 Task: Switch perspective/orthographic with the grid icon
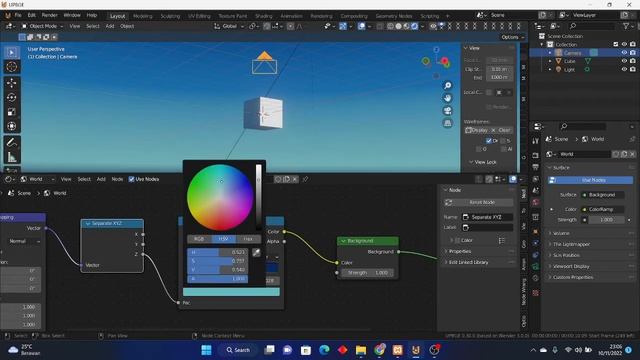pos(448,123)
